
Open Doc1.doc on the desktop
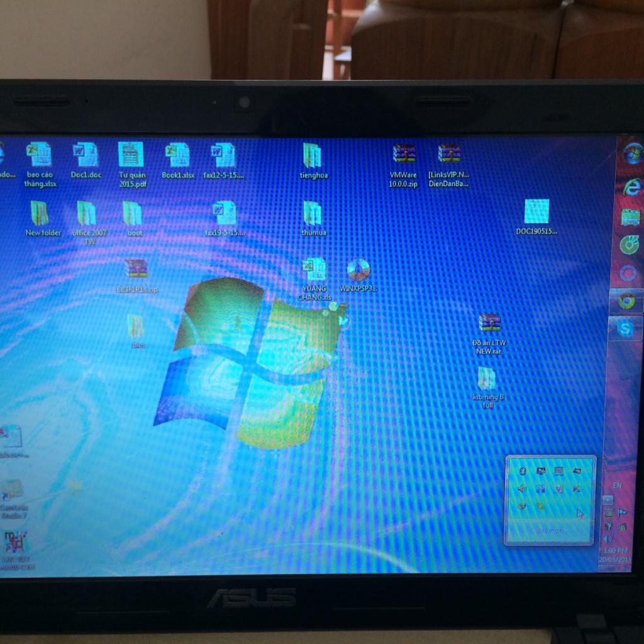click(86, 160)
